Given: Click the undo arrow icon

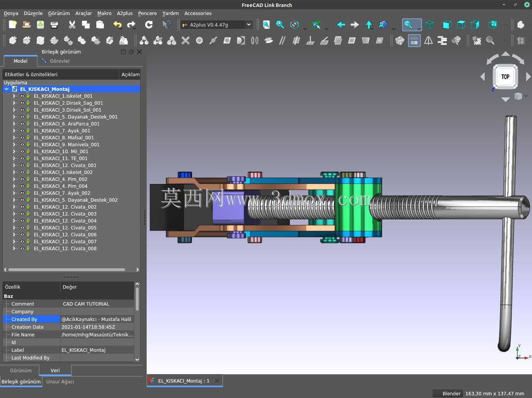Looking at the screenshot, I should coord(117,25).
